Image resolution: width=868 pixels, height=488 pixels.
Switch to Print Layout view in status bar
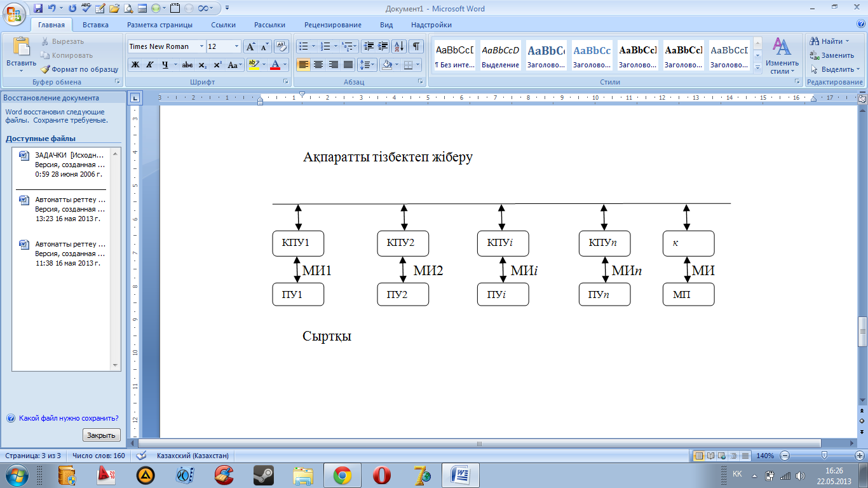click(x=699, y=456)
